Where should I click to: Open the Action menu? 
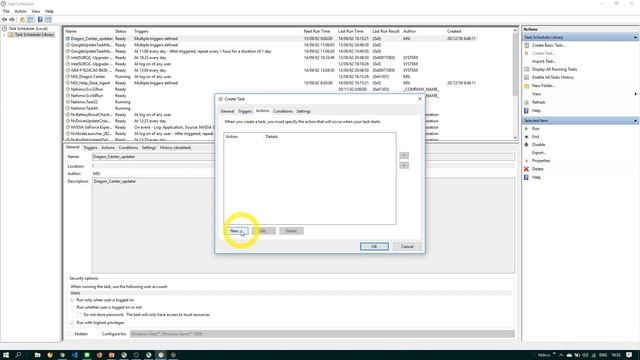coord(20,11)
